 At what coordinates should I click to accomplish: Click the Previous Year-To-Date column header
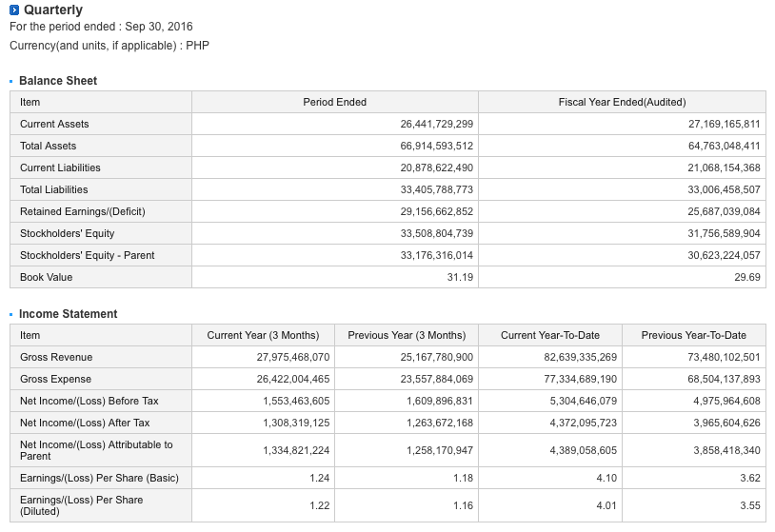[694, 335]
